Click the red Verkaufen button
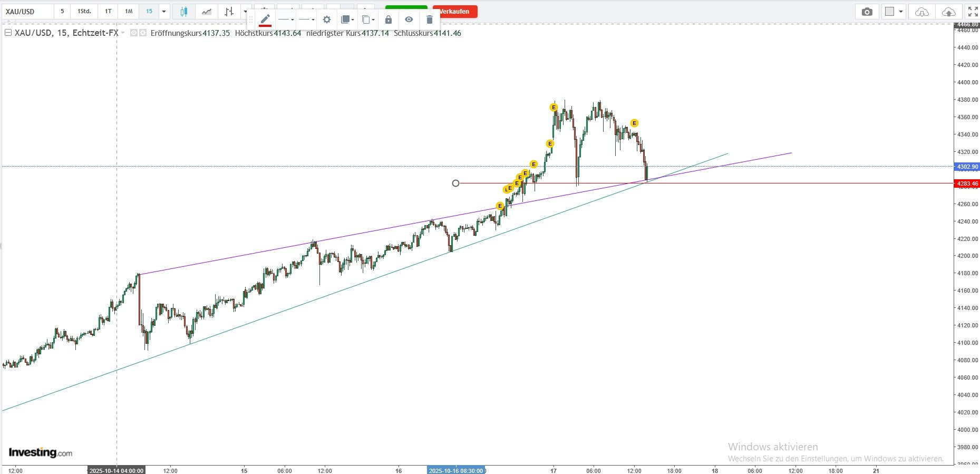The height and width of the screenshot is (474, 980). pyautogui.click(x=455, y=12)
